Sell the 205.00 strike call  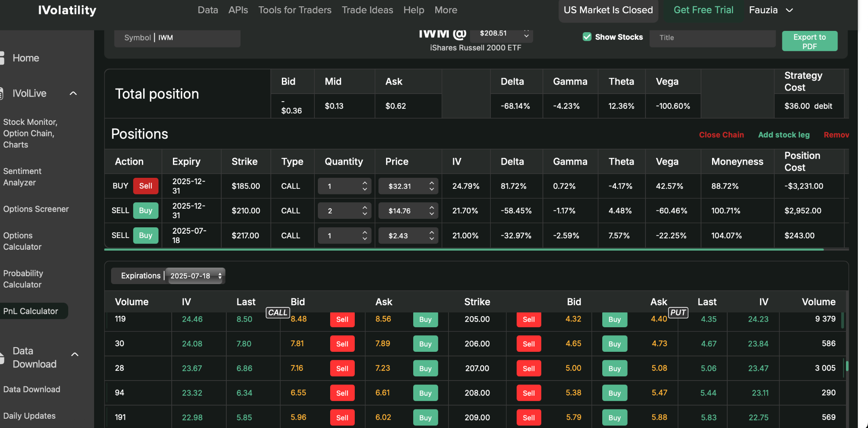point(342,320)
